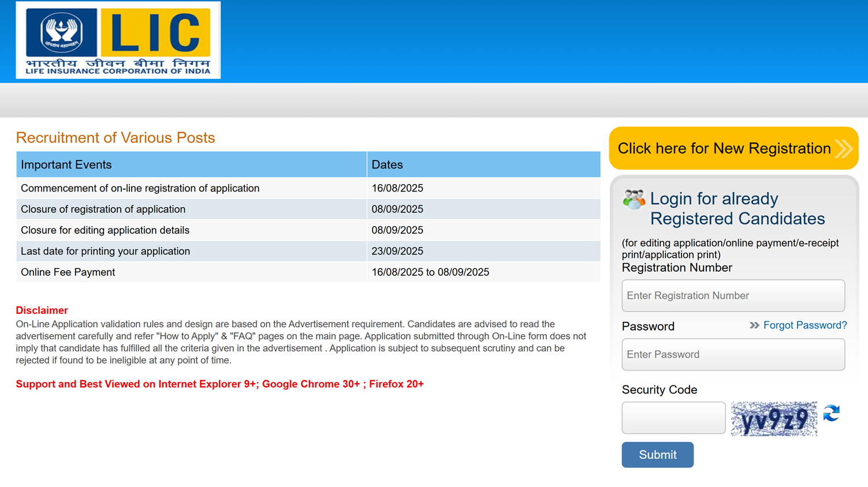The image size is (868, 487).
Task: Click the Security Code label
Action: point(660,390)
